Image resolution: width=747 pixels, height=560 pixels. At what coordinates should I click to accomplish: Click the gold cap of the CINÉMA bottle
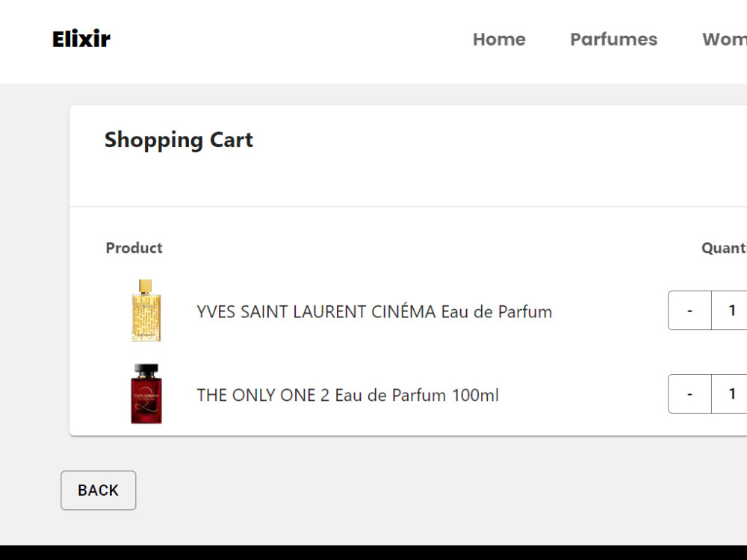146,286
